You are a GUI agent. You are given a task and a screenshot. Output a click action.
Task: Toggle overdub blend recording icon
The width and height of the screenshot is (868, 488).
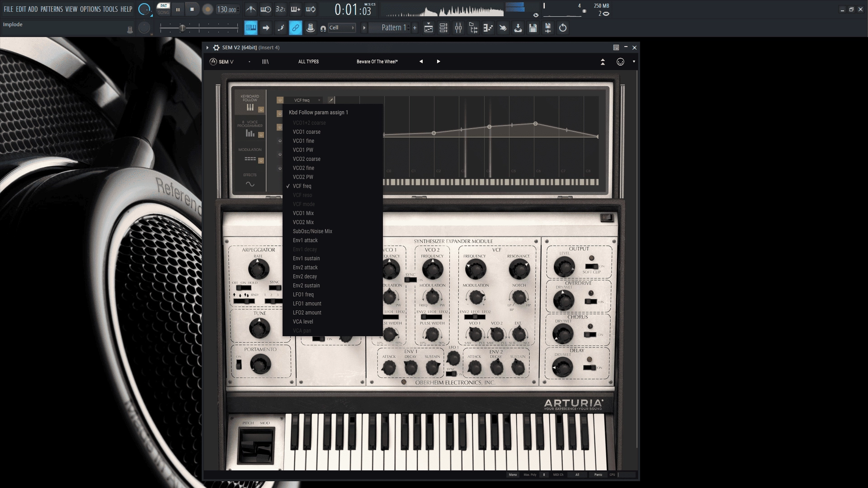click(x=296, y=9)
